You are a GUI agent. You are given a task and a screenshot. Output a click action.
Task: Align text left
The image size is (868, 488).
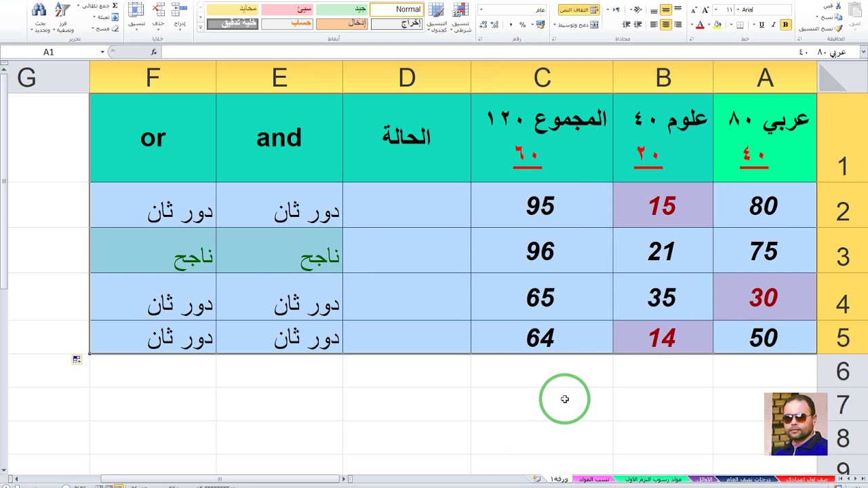(x=654, y=24)
